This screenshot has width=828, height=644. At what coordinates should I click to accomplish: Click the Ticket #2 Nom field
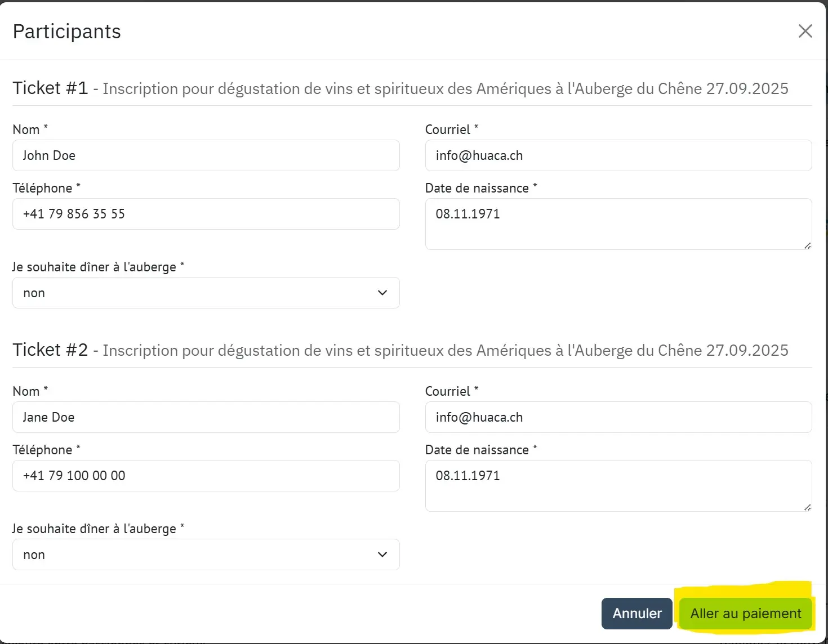click(206, 417)
